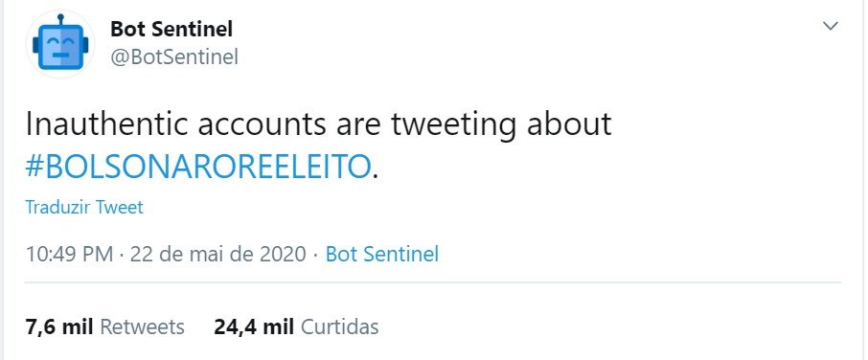View the 7,6 mil retweet count
The width and height of the screenshot is (868, 360).
point(59,326)
